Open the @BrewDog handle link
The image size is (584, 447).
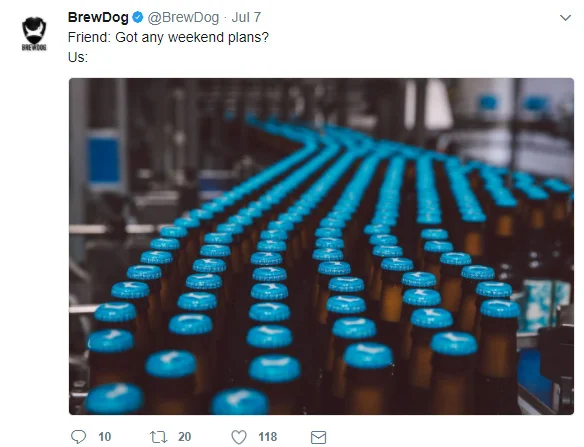pyautogui.click(x=183, y=18)
